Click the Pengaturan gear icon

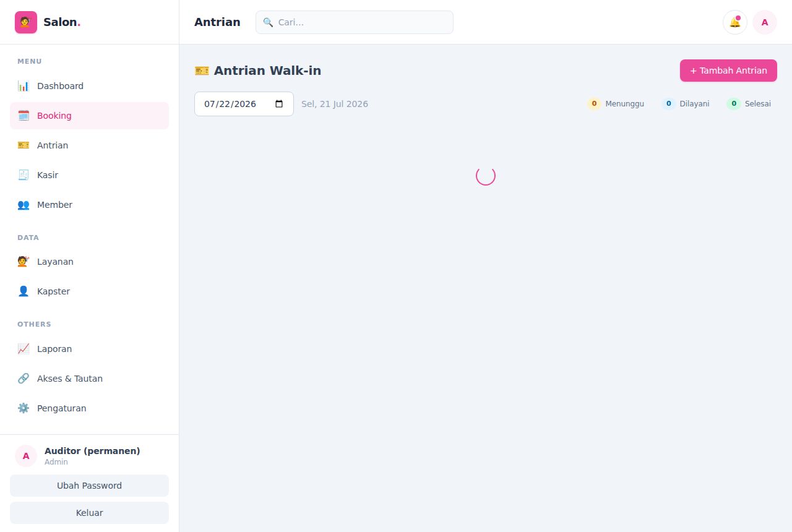24,408
